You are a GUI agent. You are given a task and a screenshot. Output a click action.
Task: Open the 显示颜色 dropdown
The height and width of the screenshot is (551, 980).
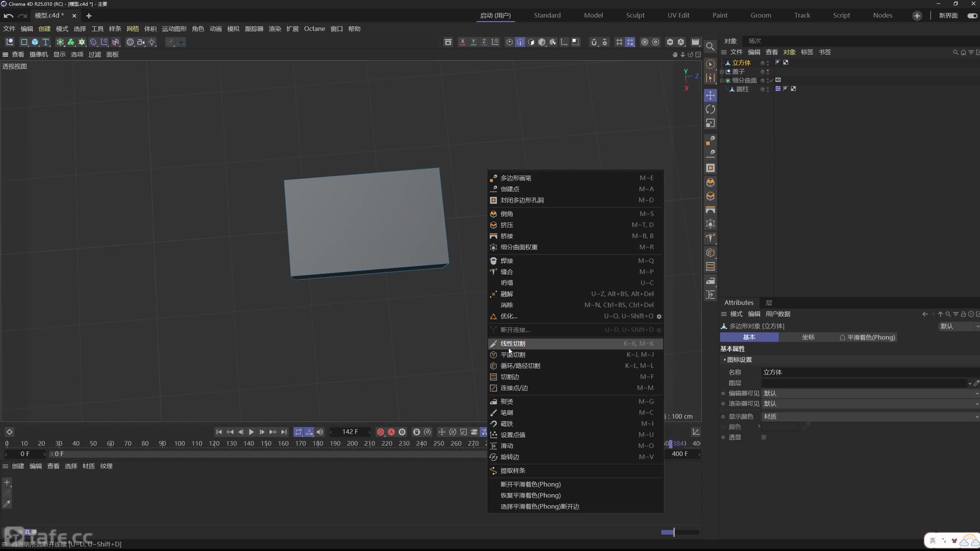click(x=871, y=416)
